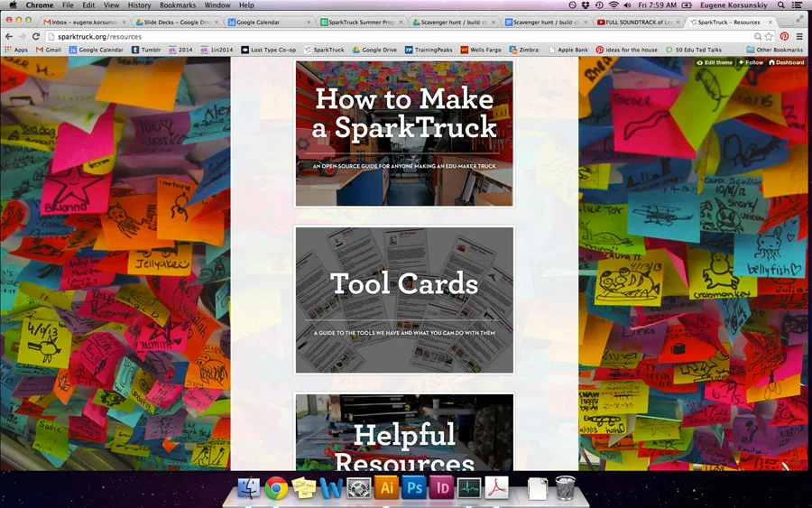The width and height of the screenshot is (812, 508).
Task: Open the Edit menu
Action: [x=88, y=5]
